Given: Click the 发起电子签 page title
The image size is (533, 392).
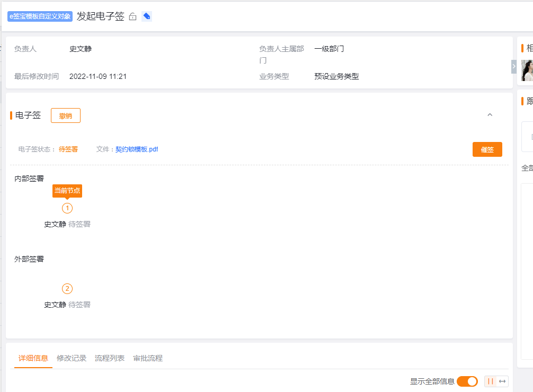Looking at the screenshot, I should tap(101, 16).
